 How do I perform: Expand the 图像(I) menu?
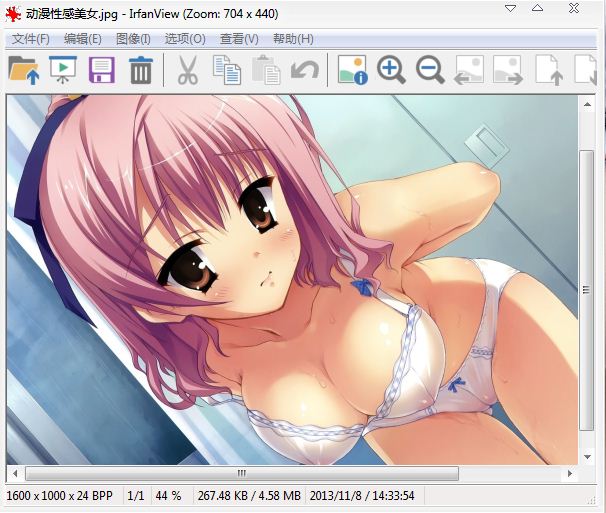133,39
